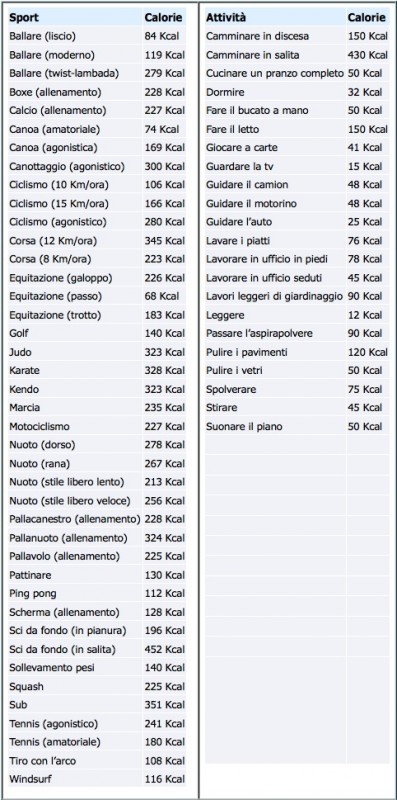The image size is (397, 800).
Task: Select the Guardare la tv row
Action: [297, 166]
